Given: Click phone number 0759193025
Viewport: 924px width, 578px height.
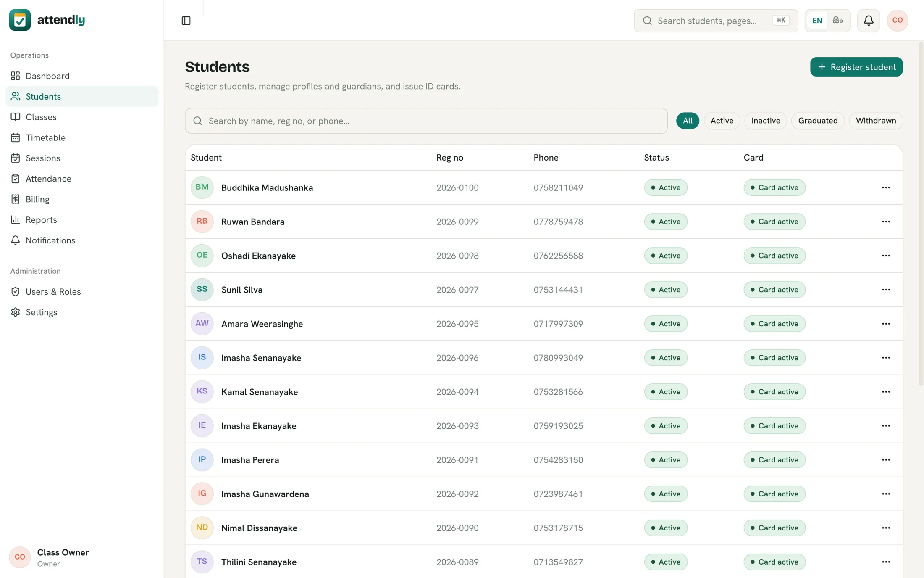Looking at the screenshot, I should (x=558, y=426).
